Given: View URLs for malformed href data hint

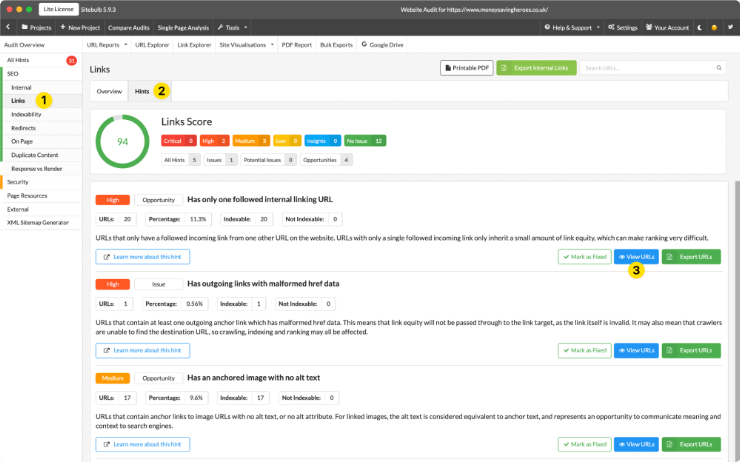Looking at the screenshot, I should pos(636,350).
